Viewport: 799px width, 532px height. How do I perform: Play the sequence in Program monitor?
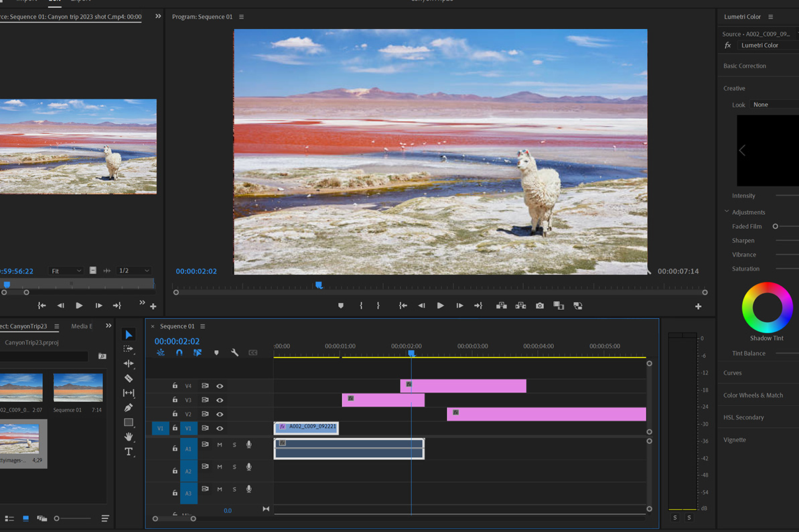pyautogui.click(x=440, y=305)
